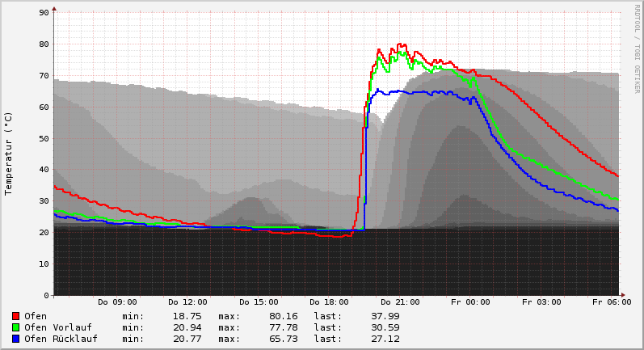The height and width of the screenshot is (350, 644).
Task: Click the RRDTOOL / TOBI OETIKER watermark
Action: point(637,48)
